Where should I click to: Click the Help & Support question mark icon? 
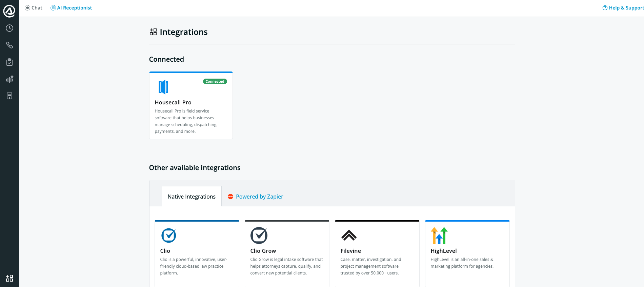[605, 8]
